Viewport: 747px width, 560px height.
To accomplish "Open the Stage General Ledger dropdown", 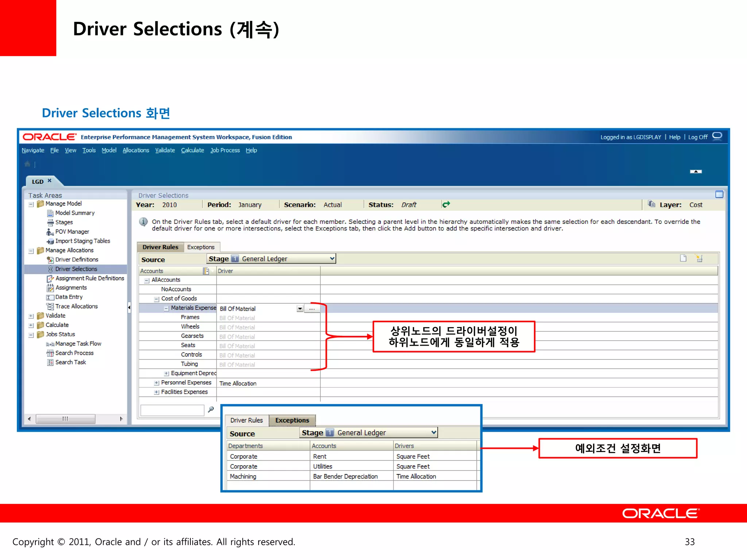I will tap(332, 258).
